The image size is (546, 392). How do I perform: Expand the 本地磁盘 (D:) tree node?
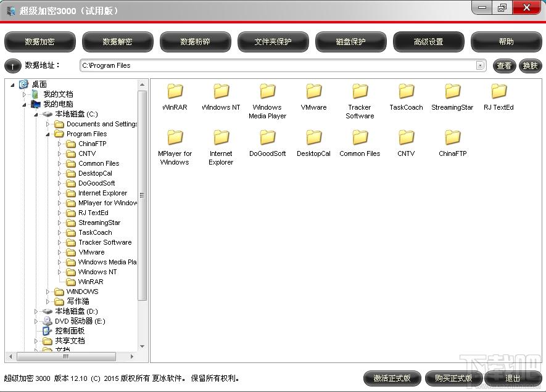pyautogui.click(x=36, y=311)
